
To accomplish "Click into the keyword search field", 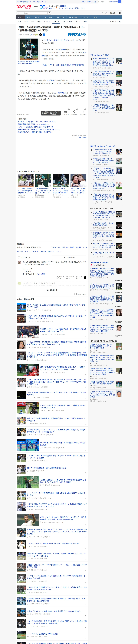I will [32, 13].
